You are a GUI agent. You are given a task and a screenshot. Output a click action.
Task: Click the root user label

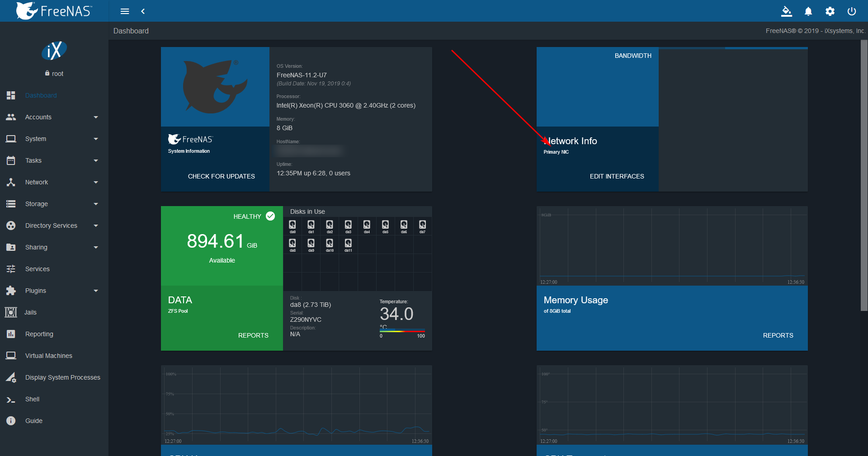pos(57,74)
